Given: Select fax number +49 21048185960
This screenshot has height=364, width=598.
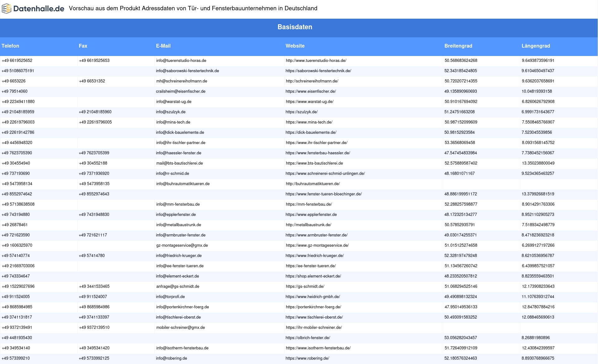Looking at the screenshot, I should click(95, 112).
